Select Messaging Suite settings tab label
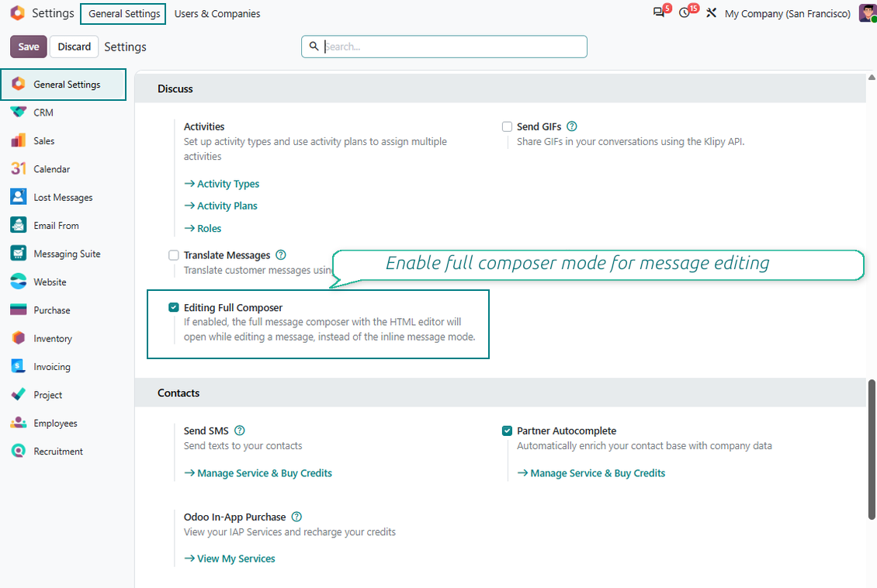 pos(67,254)
